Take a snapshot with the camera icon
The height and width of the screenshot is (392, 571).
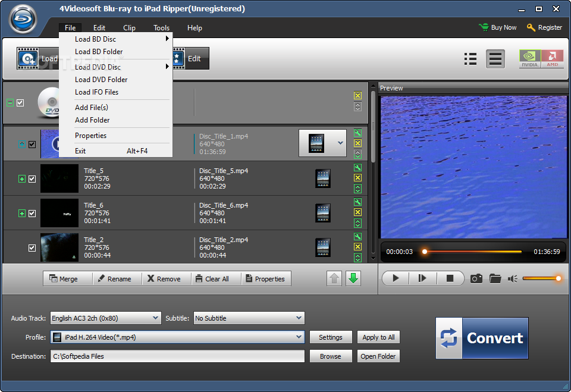coord(476,279)
